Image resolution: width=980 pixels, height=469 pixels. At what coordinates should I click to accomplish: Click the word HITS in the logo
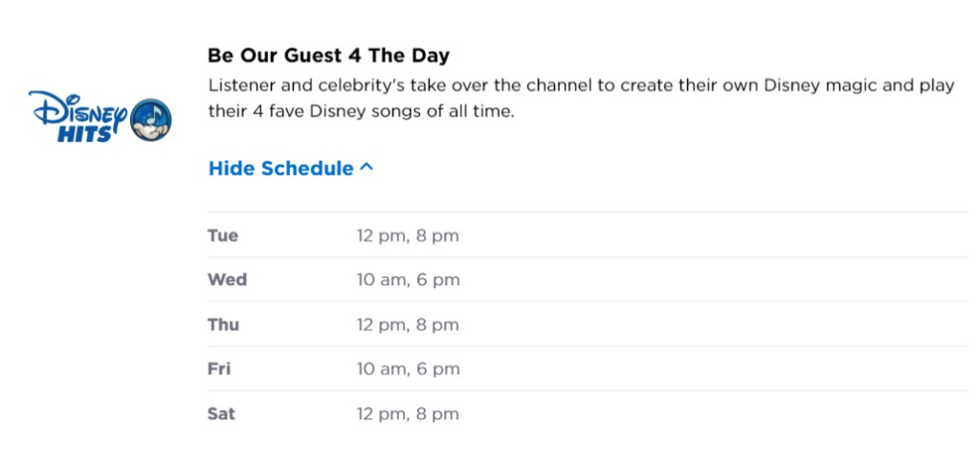click(85, 133)
